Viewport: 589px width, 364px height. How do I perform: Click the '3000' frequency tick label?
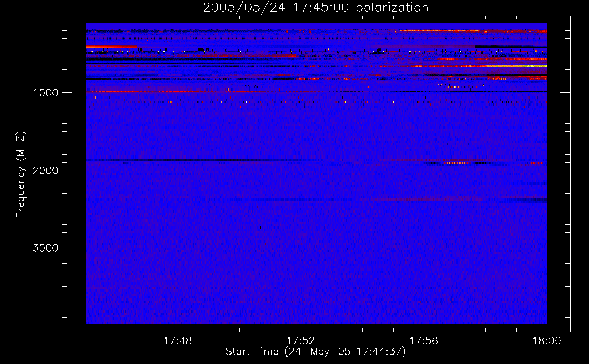click(x=46, y=248)
